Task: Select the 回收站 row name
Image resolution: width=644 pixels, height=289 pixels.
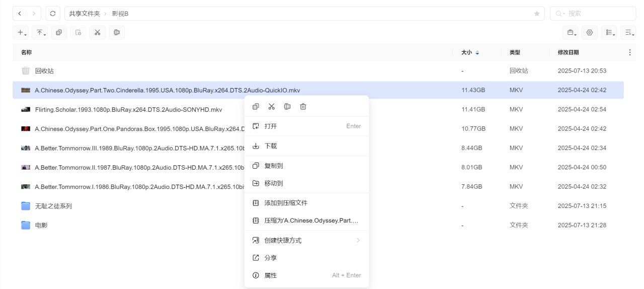Action: click(x=44, y=71)
